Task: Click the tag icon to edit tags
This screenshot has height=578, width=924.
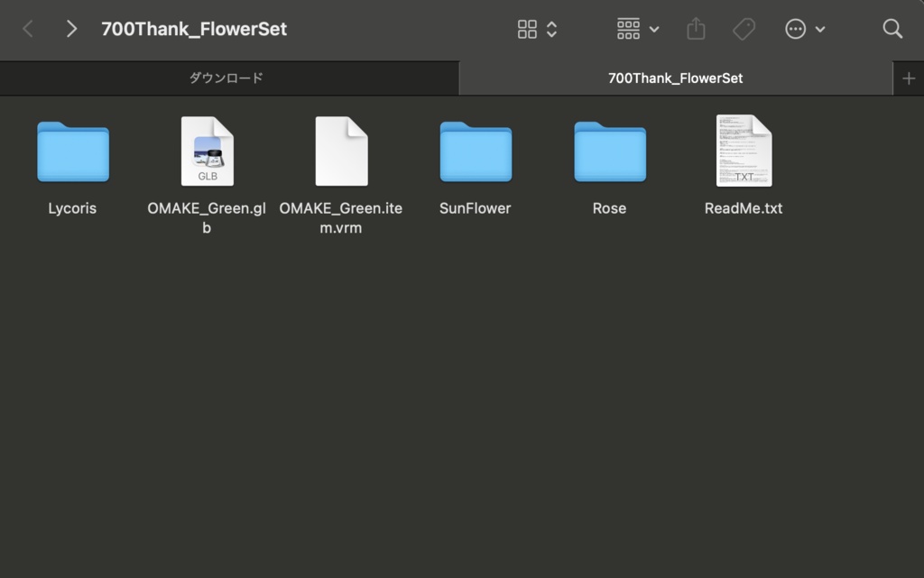Action: pos(744,29)
